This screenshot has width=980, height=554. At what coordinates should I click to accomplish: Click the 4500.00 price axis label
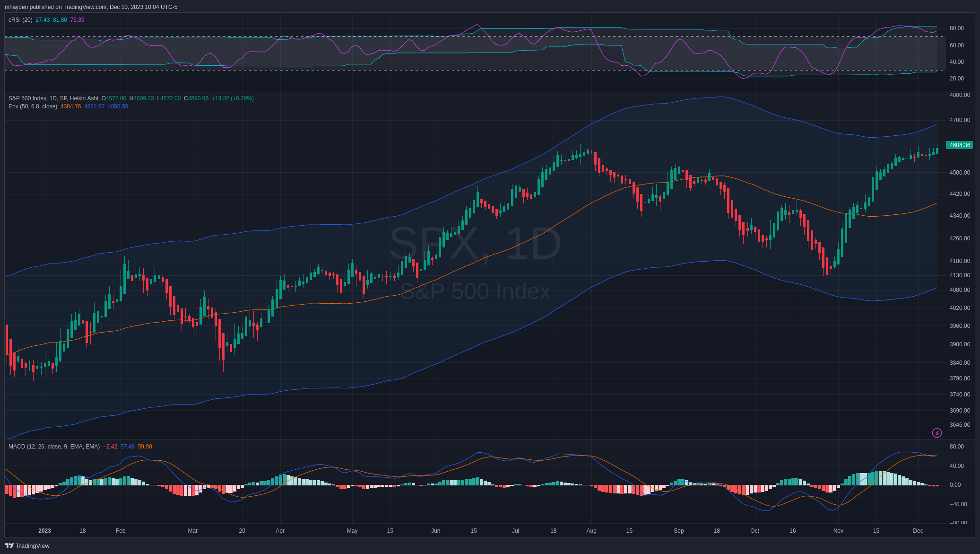(x=960, y=173)
